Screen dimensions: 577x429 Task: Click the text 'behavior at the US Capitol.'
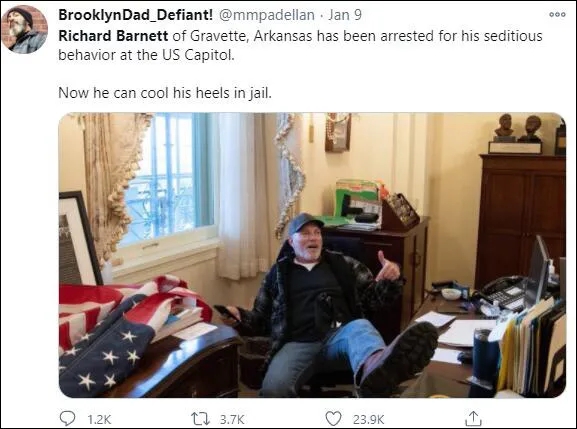(146, 55)
